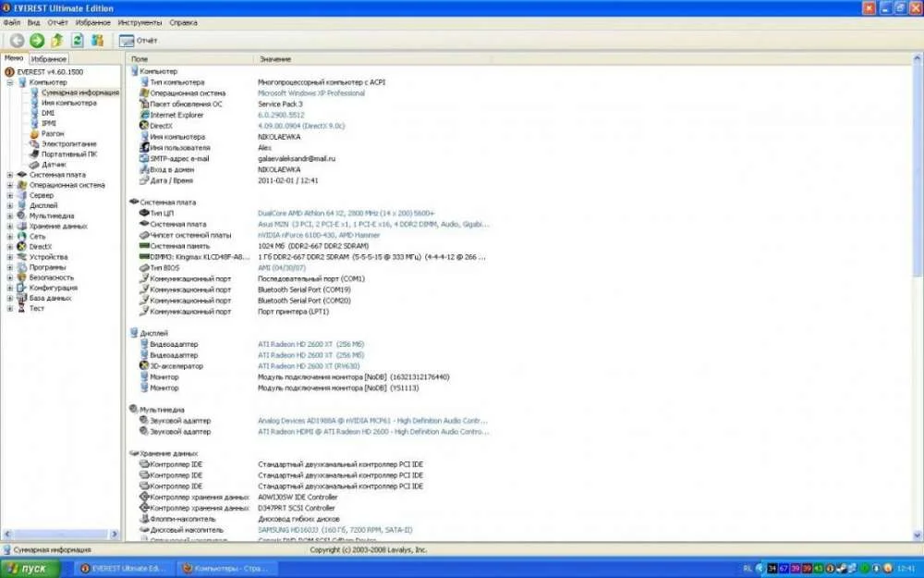Expand the Операционная система tree node
The width and height of the screenshot is (924, 578).
[x=10, y=185]
